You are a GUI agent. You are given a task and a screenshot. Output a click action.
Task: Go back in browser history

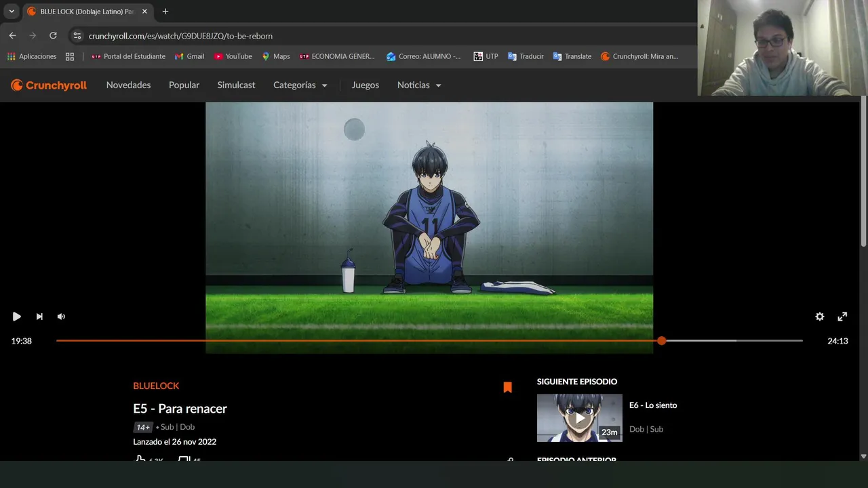pyautogui.click(x=12, y=35)
